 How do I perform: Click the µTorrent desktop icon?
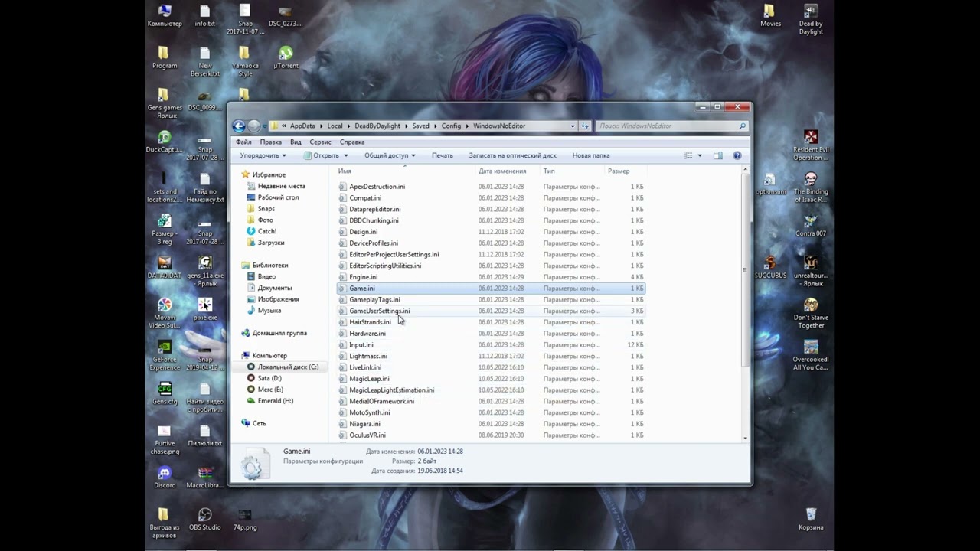[x=286, y=57]
